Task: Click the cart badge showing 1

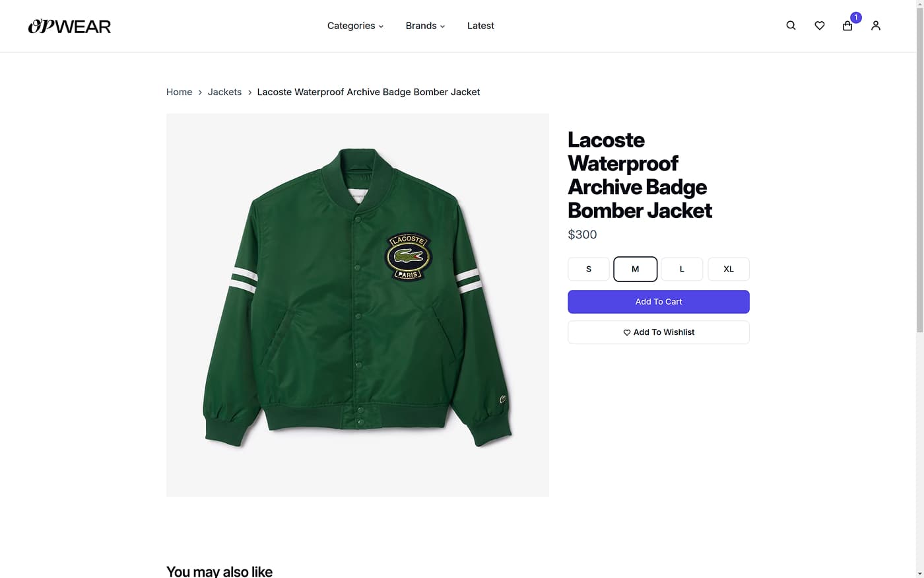Action: pyautogui.click(x=856, y=18)
